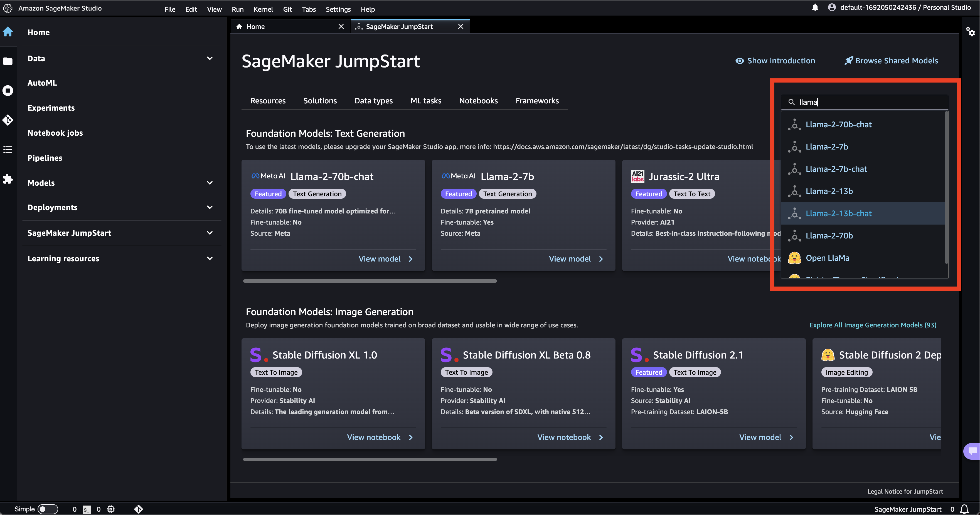Switch to the ML tasks tab
This screenshot has height=515, width=980.
[426, 101]
